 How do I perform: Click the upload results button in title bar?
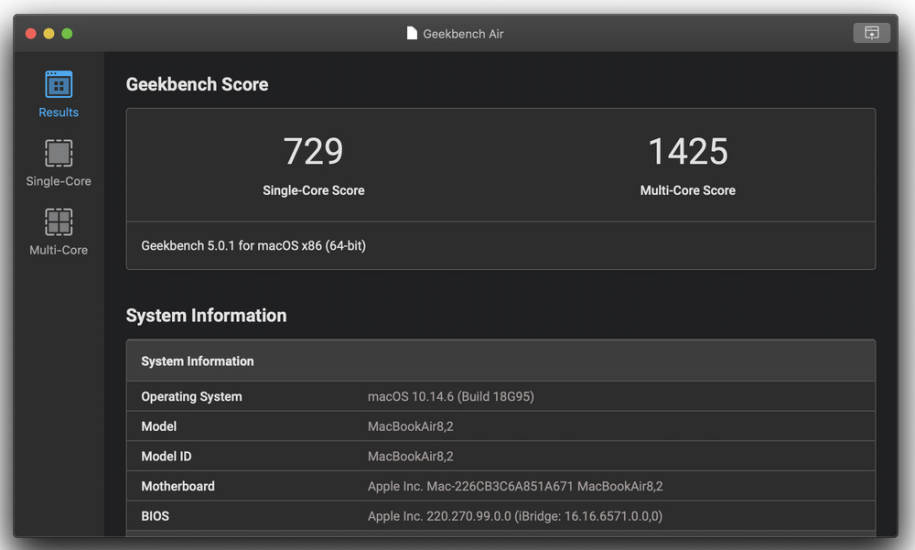pyautogui.click(x=871, y=33)
